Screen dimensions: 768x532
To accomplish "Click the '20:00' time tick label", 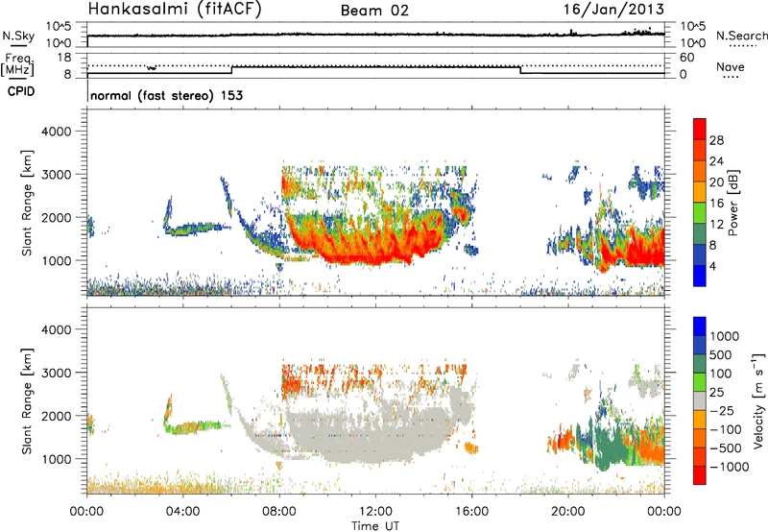I will pos(568,512).
